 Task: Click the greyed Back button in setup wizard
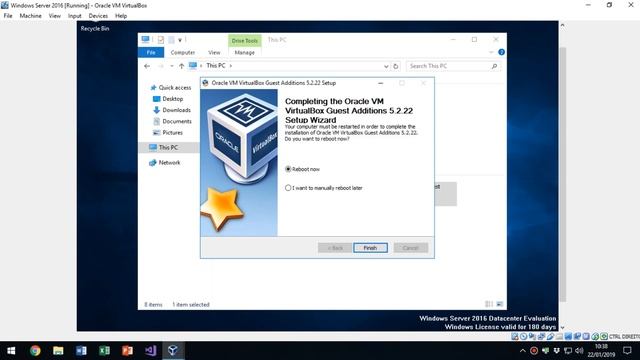pos(335,248)
